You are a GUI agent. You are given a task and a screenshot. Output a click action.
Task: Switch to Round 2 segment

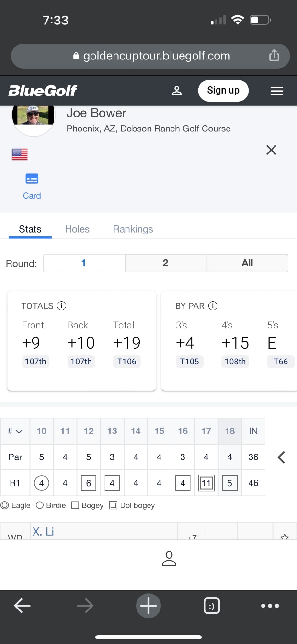click(x=166, y=263)
